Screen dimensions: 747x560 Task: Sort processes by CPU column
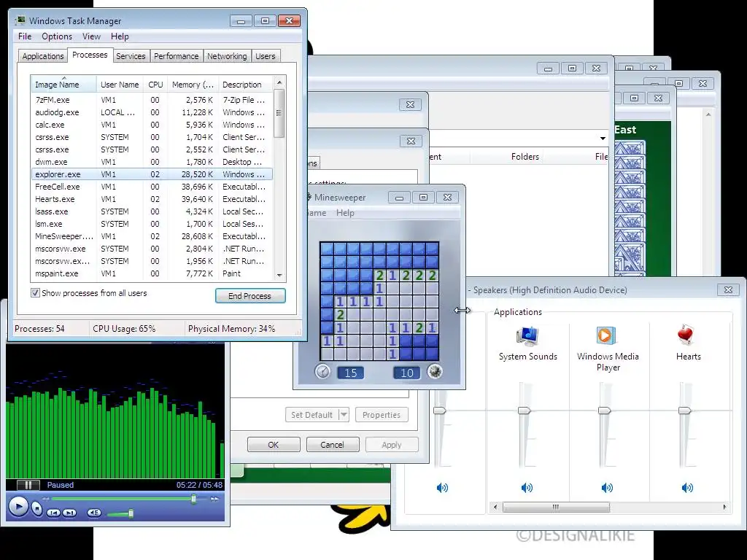click(155, 85)
